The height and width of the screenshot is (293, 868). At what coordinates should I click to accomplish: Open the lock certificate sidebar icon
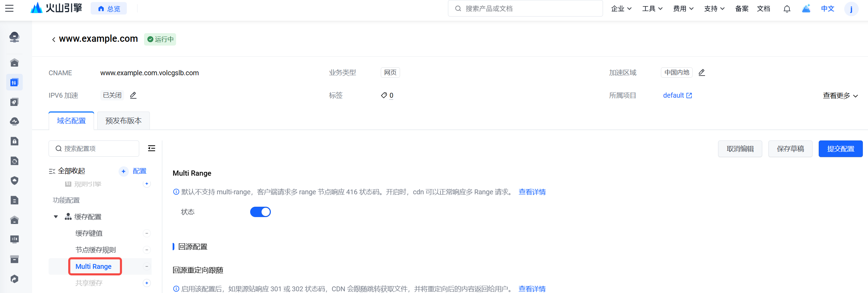(14, 141)
